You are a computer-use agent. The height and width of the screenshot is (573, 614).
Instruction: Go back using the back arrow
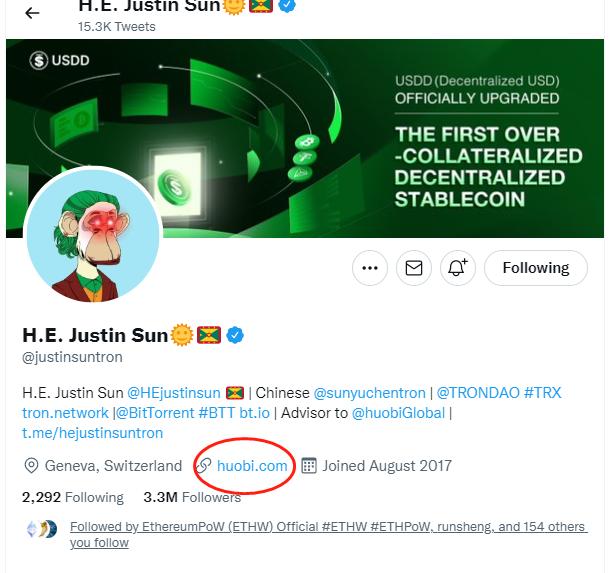click(x=33, y=13)
